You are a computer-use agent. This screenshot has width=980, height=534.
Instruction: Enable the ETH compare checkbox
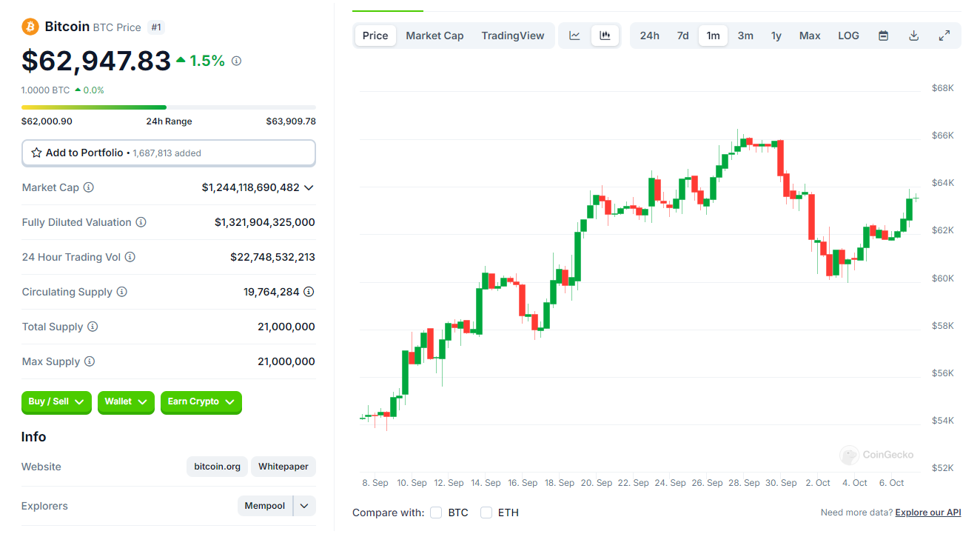(x=486, y=513)
